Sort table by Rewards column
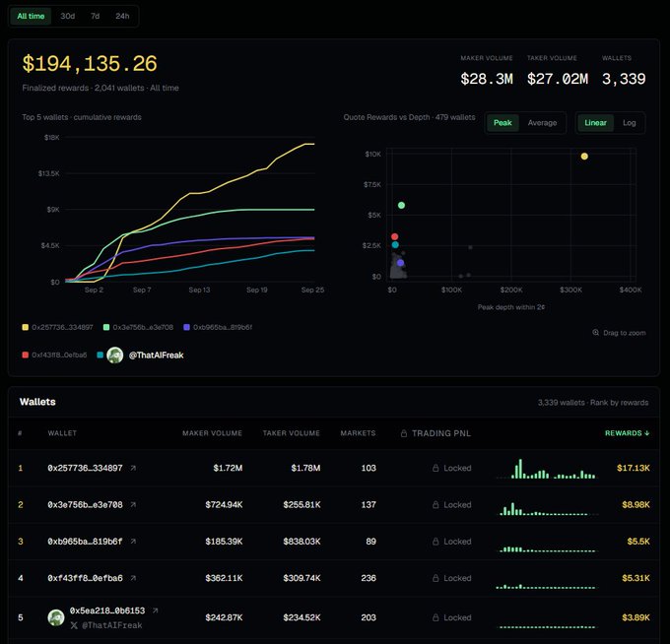The width and height of the screenshot is (670, 644). click(627, 433)
